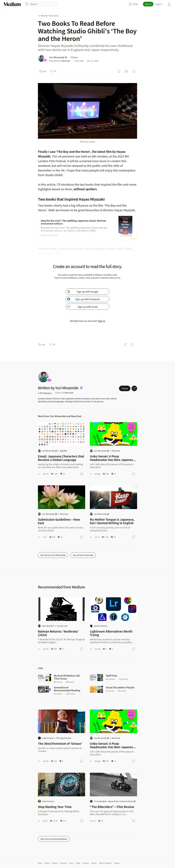Click See more recommendations
The width and height of the screenshot is (175, 868).
point(54,839)
